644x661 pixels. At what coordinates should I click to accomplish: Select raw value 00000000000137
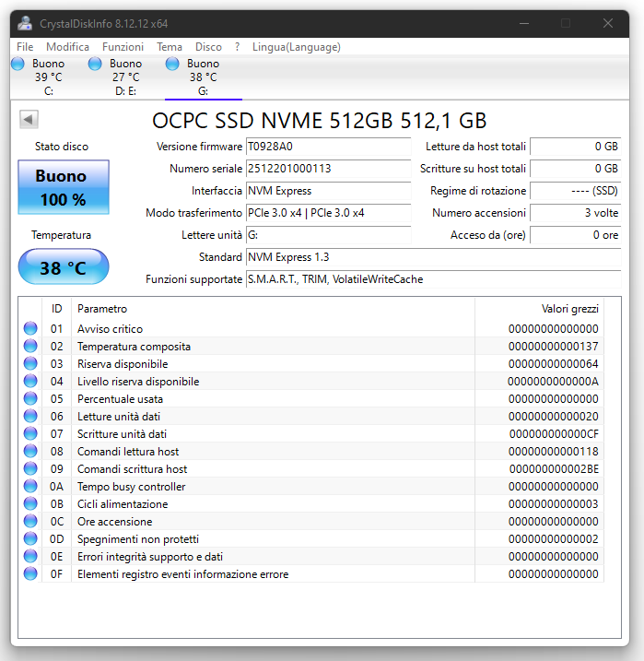[x=554, y=347]
